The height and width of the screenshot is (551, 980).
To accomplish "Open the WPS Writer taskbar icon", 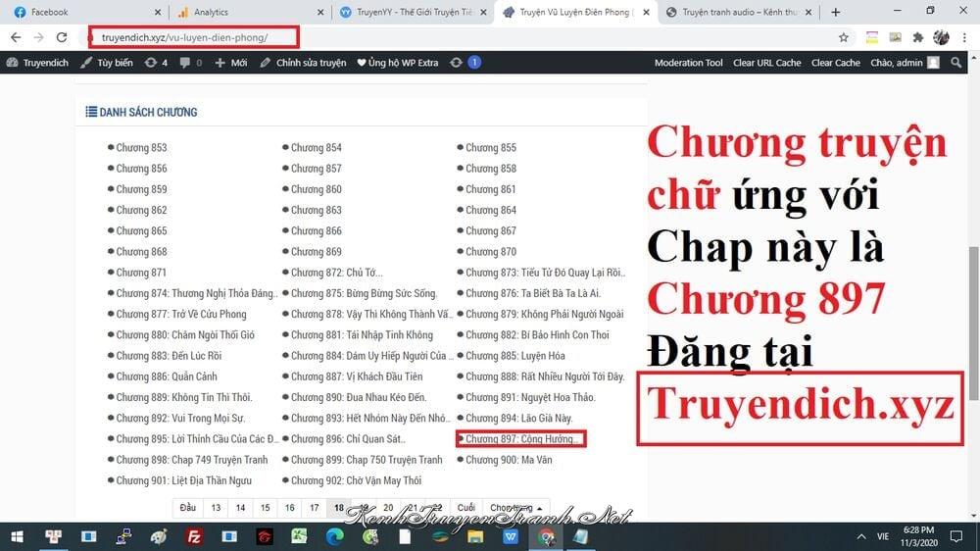I will coord(511,536).
